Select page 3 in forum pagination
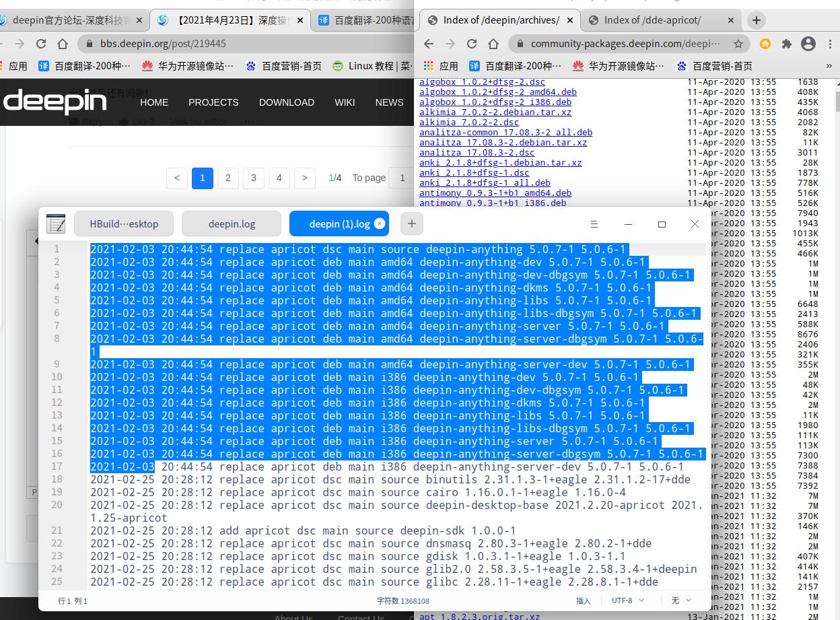This screenshot has width=840, height=620. 254,178
